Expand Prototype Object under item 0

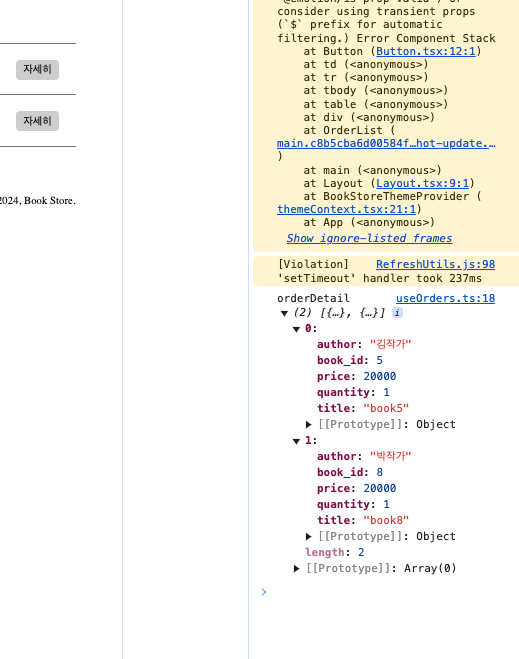point(308,424)
